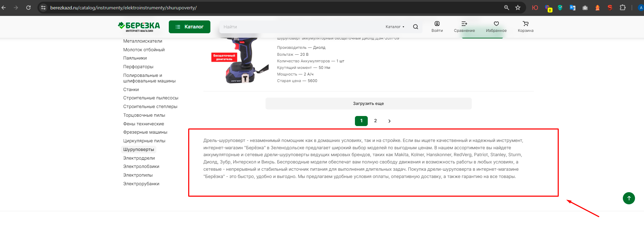The image size is (644, 232).
Task: Open Строительные пылесосы category
Action: point(151,98)
